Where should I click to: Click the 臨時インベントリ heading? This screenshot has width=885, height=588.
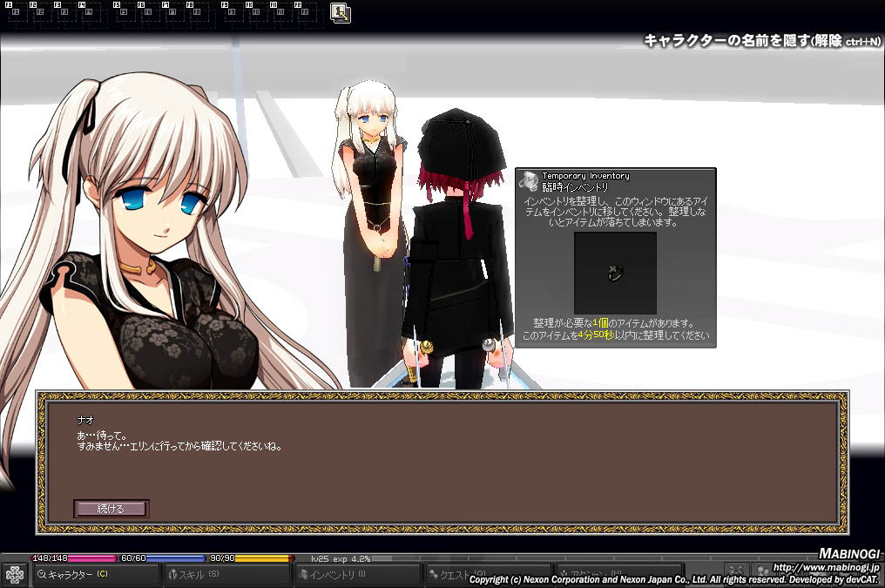pos(575,186)
